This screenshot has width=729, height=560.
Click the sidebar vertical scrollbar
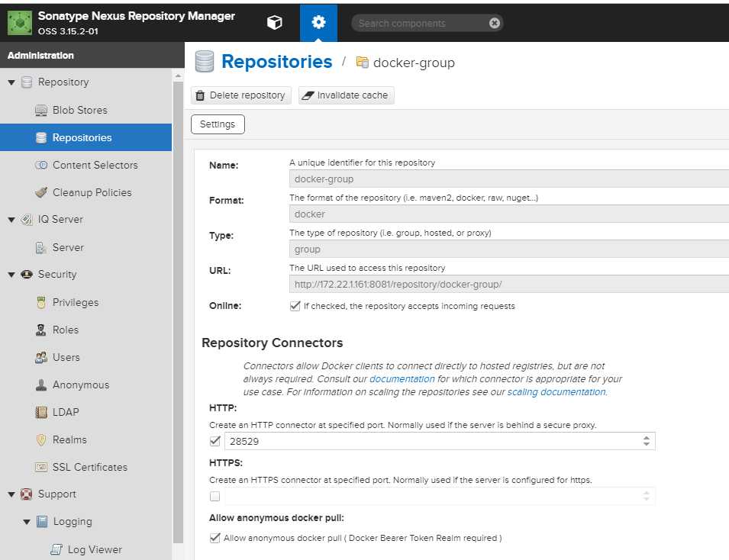(178, 311)
